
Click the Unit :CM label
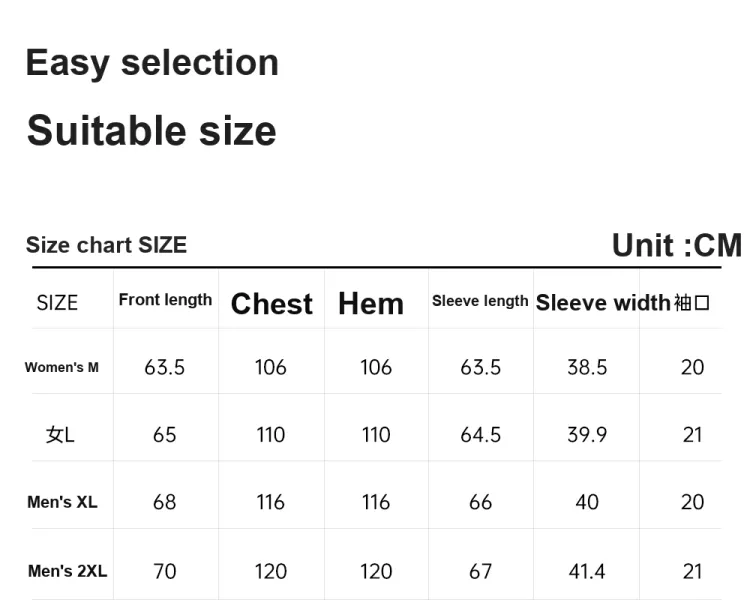point(677,245)
